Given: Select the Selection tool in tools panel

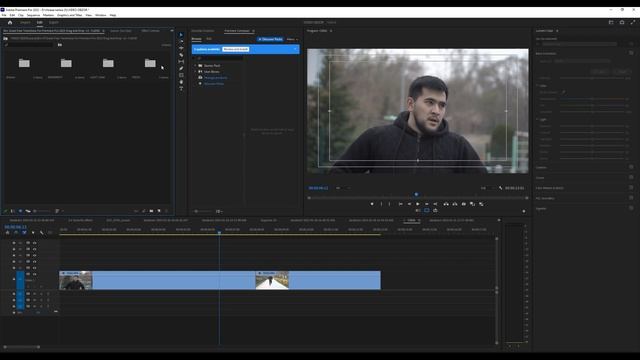Looking at the screenshot, I should click(x=181, y=35).
